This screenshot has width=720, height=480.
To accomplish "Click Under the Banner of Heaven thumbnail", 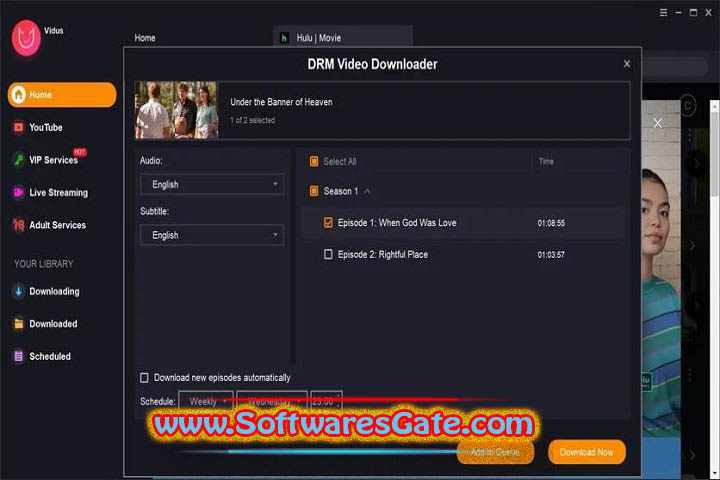I will coord(176,110).
